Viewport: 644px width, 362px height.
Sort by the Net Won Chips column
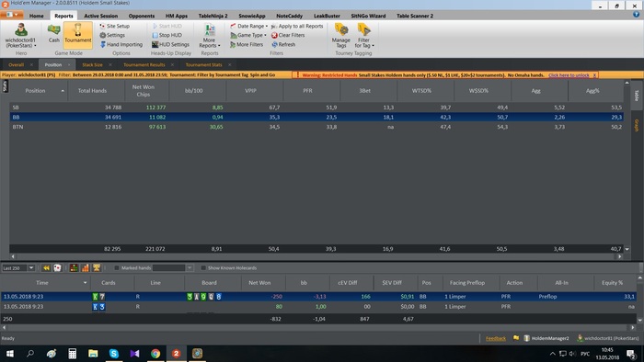tap(143, 91)
